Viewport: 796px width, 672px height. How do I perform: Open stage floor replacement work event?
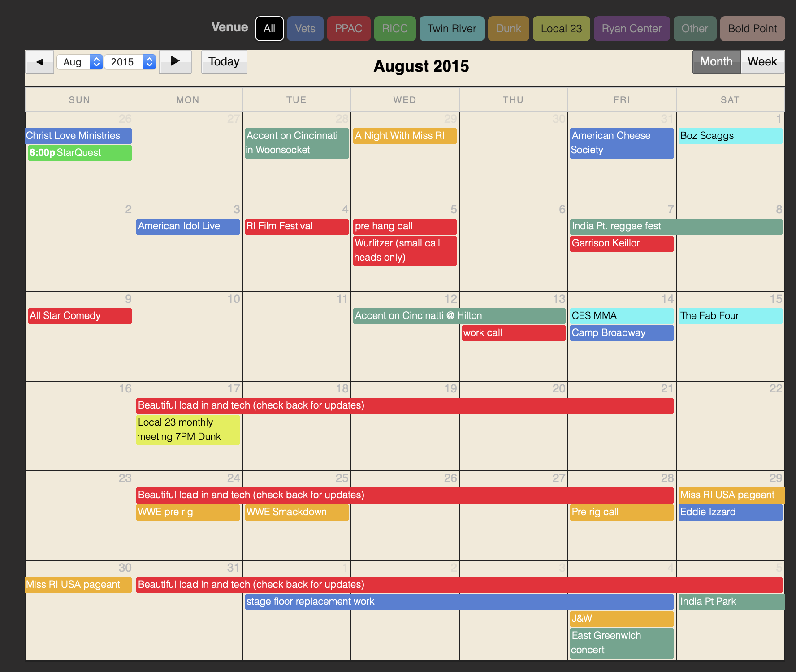459,602
